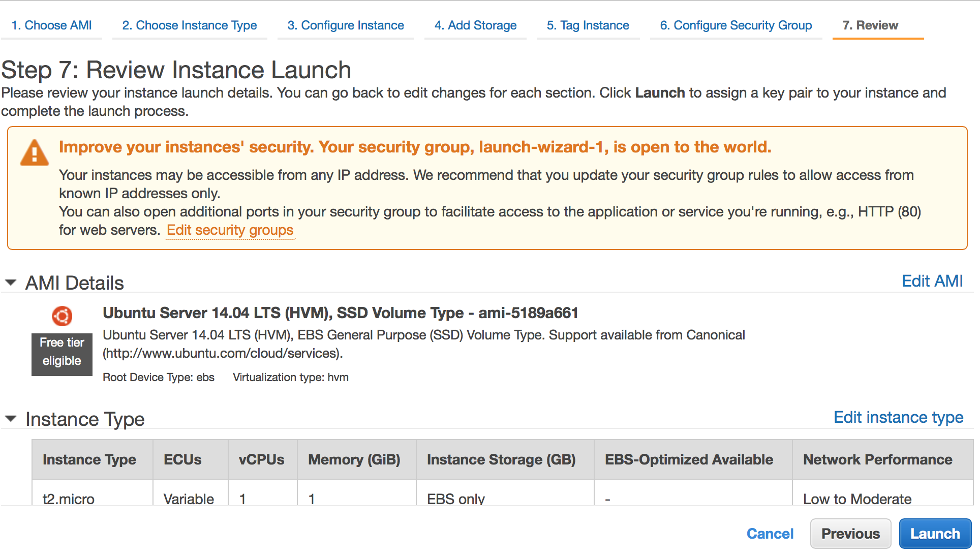Click the Edit security groups link

coord(230,230)
